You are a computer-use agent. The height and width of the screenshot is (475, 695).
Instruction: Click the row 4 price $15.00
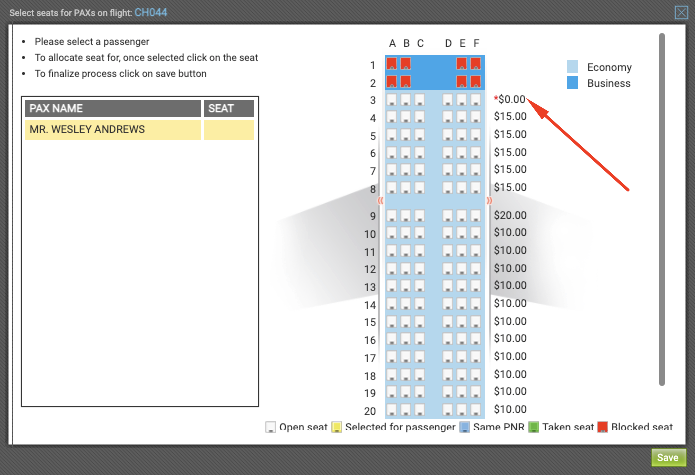510,117
